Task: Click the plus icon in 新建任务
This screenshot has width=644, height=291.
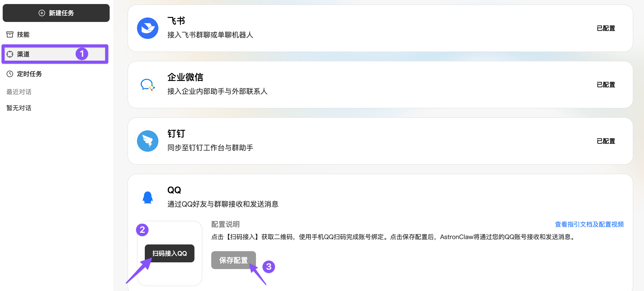Action: 42,13
